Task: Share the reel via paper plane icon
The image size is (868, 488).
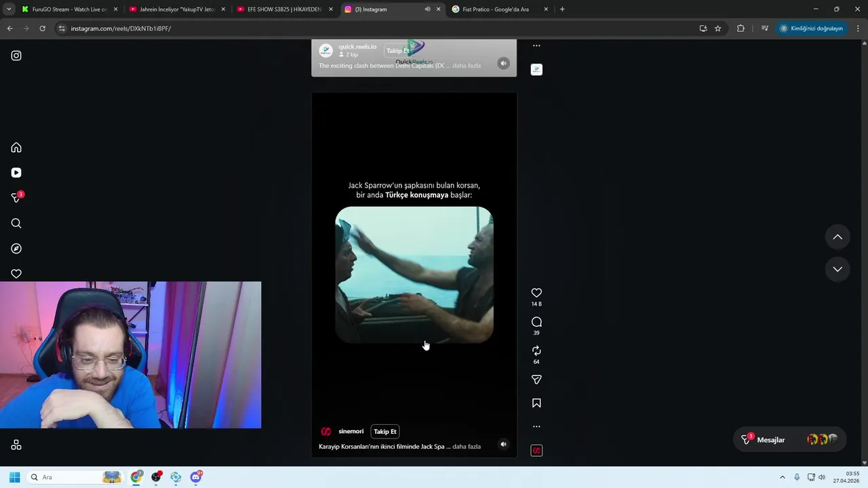Action: point(536,380)
